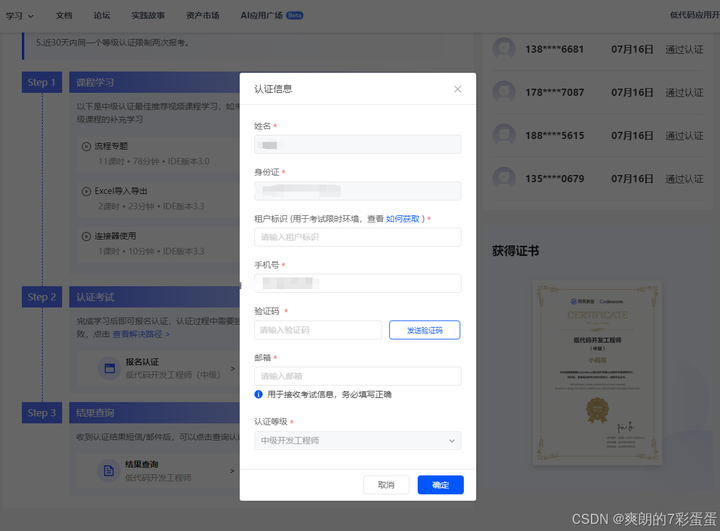Screen dimensions: 720x531
Task: Click the certificate thumbnail under 获得证书
Action: click(x=597, y=373)
